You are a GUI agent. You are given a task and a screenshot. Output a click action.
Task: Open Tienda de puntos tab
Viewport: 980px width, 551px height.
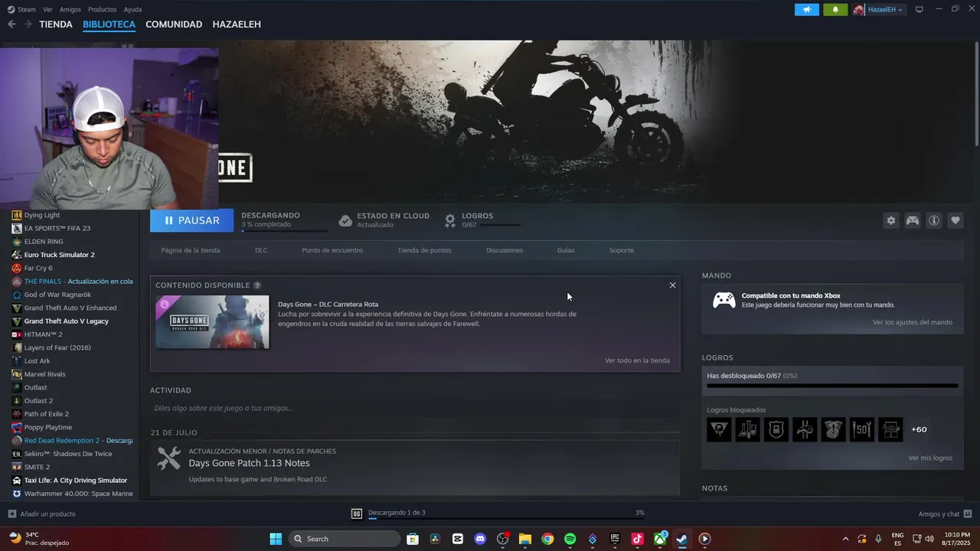click(424, 250)
